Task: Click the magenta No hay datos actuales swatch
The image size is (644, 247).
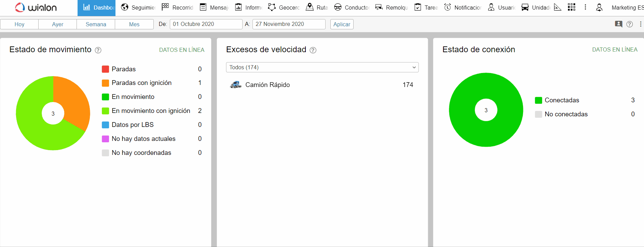Action: [x=106, y=139]
